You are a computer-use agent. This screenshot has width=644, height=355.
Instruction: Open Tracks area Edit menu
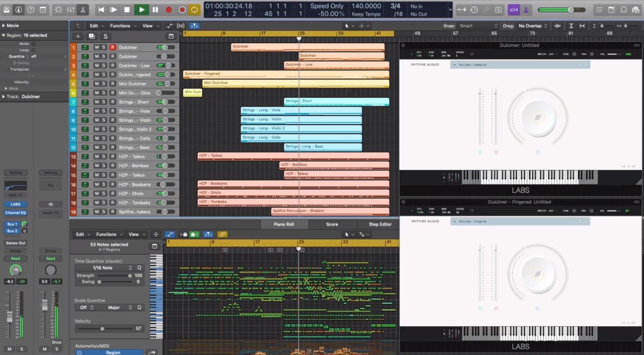[x=97, y=26]
